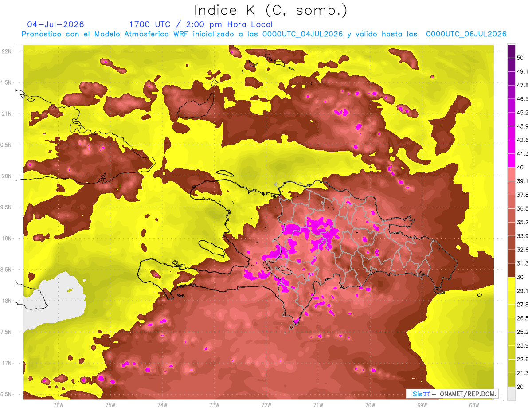The image size is (532, 411).
Task: Click the blue 'SisTT' logo text
Action: (421, 394)
